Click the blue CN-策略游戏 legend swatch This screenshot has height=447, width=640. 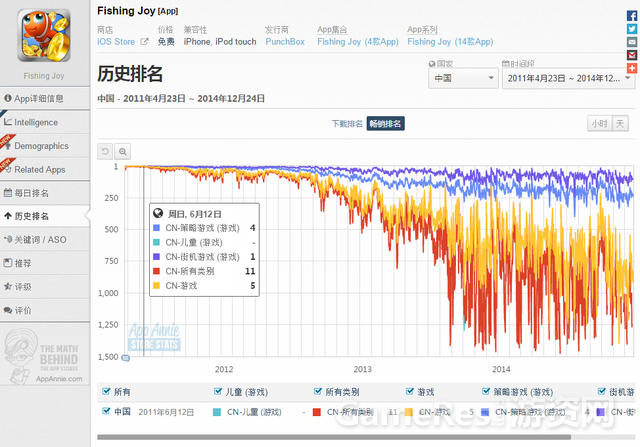(x=485, y=412)
